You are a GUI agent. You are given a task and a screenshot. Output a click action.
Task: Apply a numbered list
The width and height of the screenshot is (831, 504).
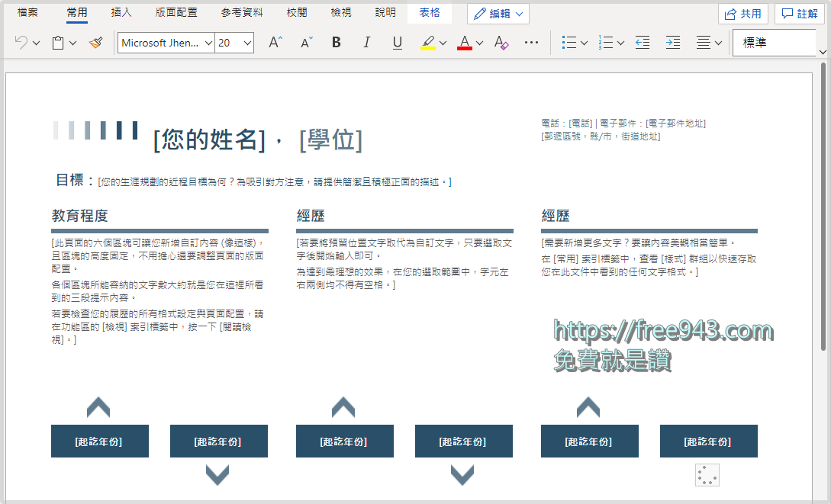click(x=607, y=43)
